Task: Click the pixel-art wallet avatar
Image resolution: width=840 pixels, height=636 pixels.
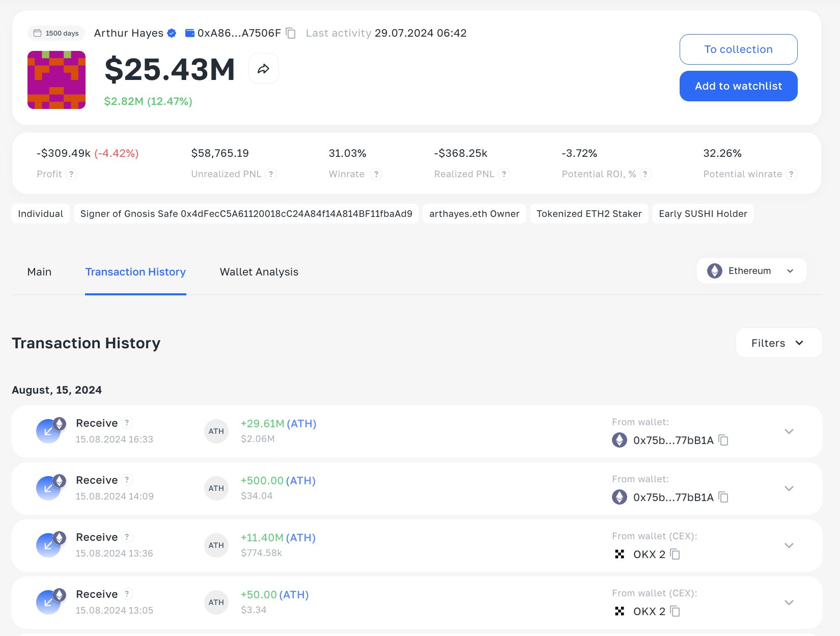Action: [x=57, y=80]
